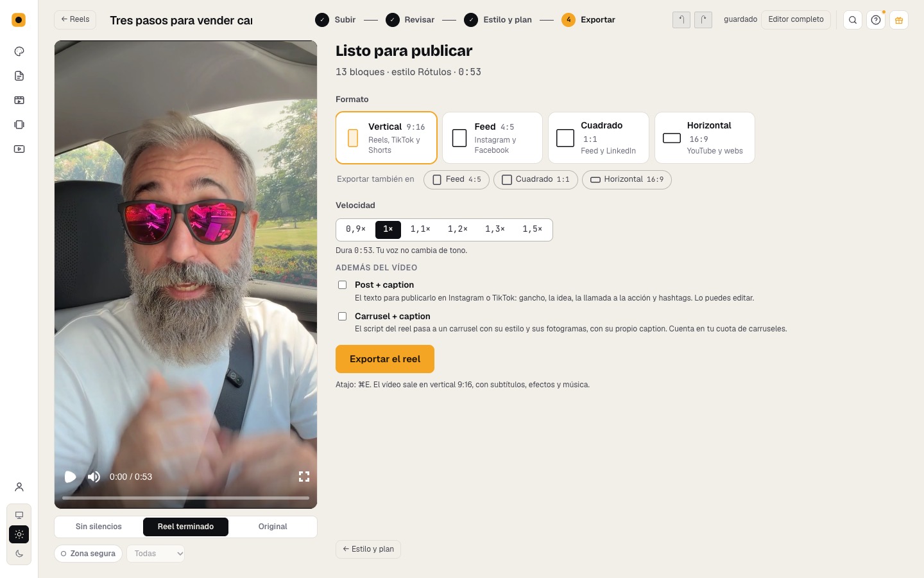Screen dimensions: 924x578
Task: Click the Exportar el reel button
Action: click(385, 359)
